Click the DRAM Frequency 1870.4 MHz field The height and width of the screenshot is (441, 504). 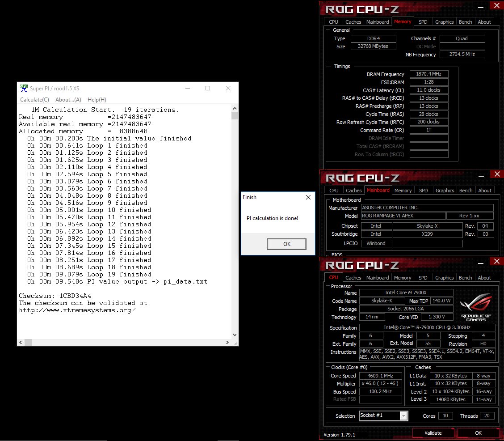[429, 74]
